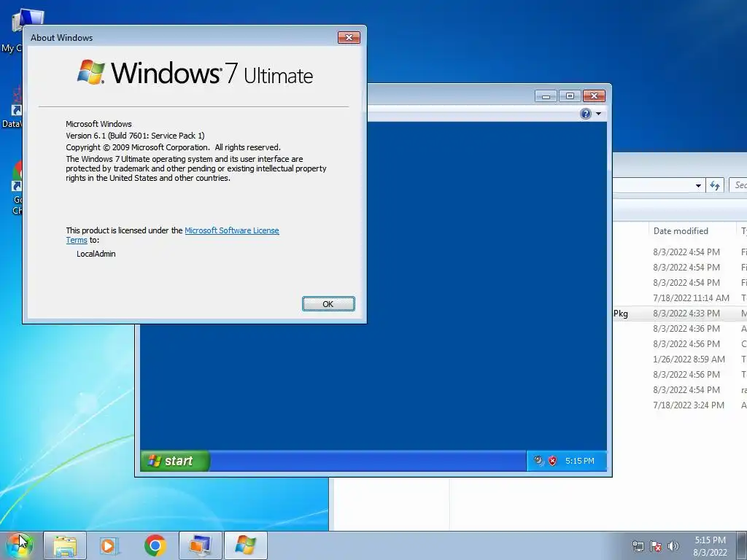
Task: Select the row dated 8/3/2022 4:36 PM
Action: (680, 329)
